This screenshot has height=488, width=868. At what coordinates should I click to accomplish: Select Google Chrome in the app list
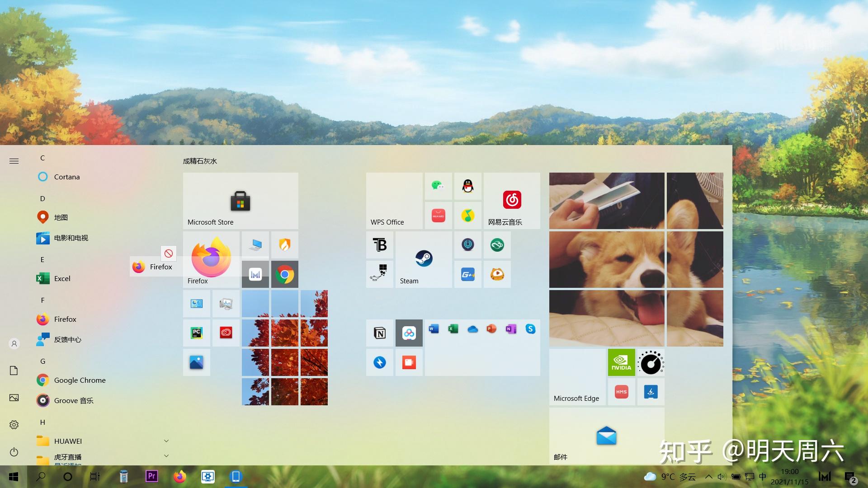point(80,380)
